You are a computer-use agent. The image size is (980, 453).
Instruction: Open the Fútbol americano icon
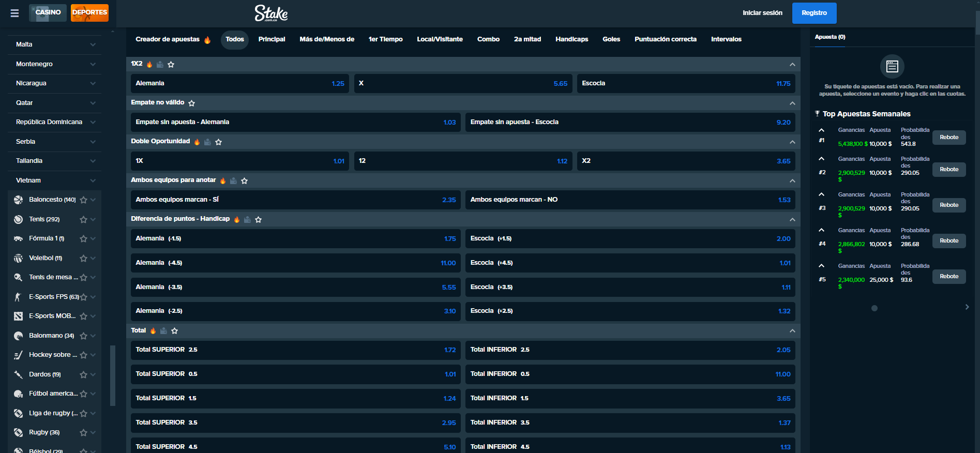coord(19,394)
